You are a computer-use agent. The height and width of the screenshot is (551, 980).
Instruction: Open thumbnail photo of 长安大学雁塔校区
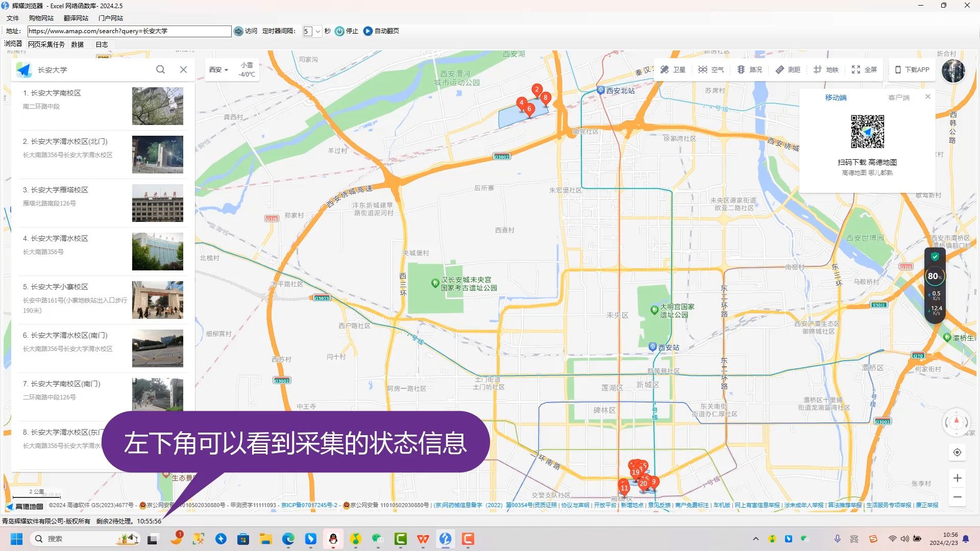point(157,203)
